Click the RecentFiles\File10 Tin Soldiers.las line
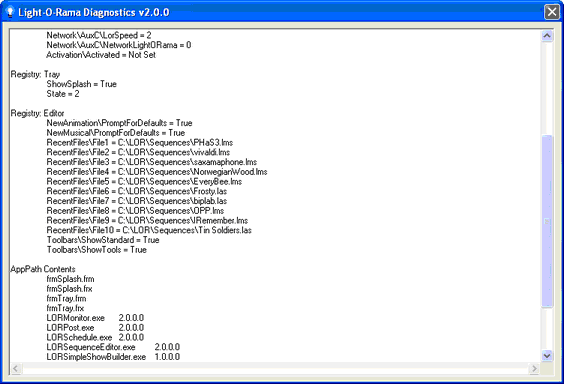The width and height of the screenshot is (564, 384). tap(149, 230)
